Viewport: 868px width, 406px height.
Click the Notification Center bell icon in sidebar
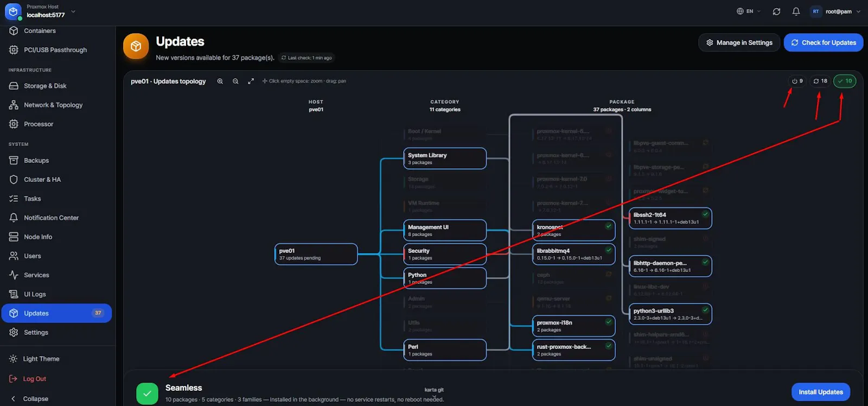(x=14, y=218)
